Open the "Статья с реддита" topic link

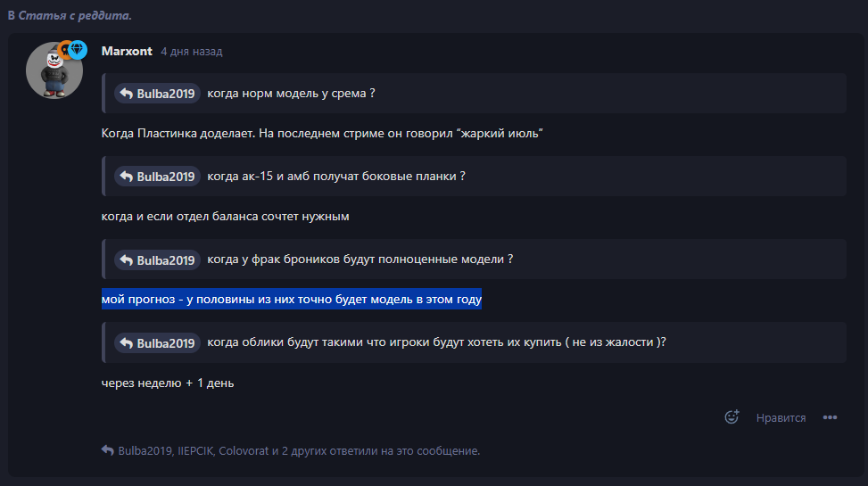[75, 16]
